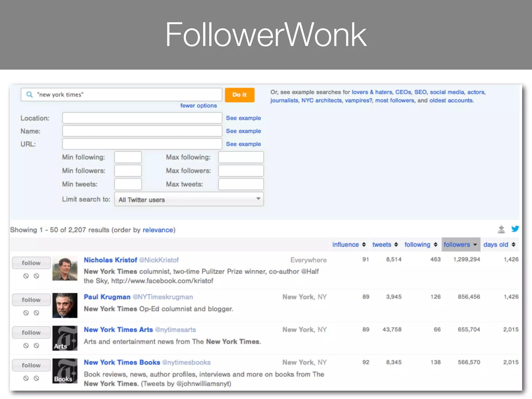
Task: Open the Limit search to dropdown
Action: 189,199
